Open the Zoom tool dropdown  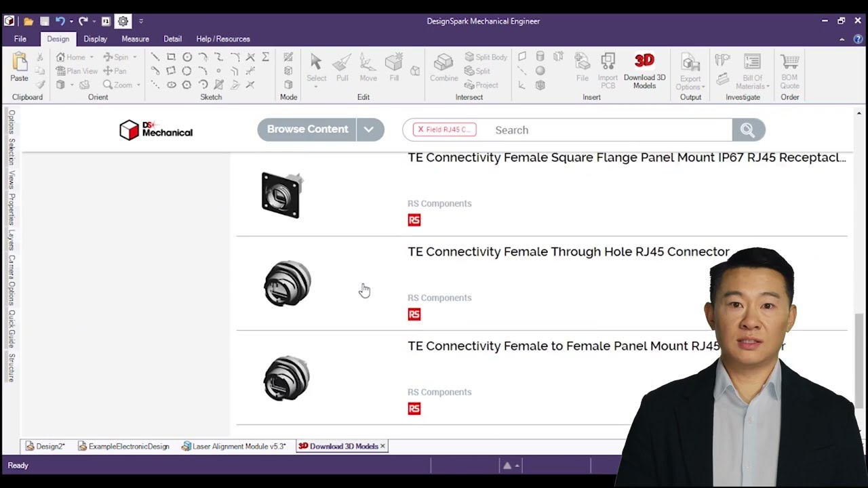tap(138, 85)
